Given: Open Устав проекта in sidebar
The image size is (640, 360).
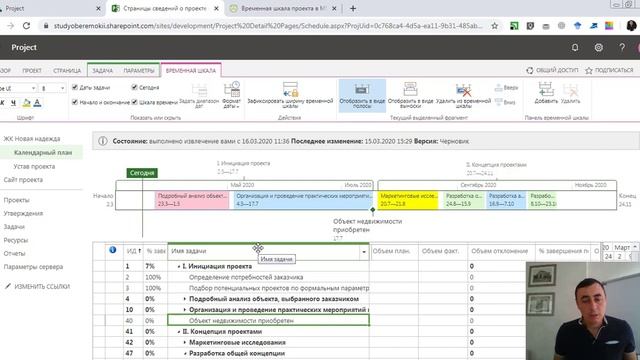Looking at the screenshot, I should (x=34, y=166).
